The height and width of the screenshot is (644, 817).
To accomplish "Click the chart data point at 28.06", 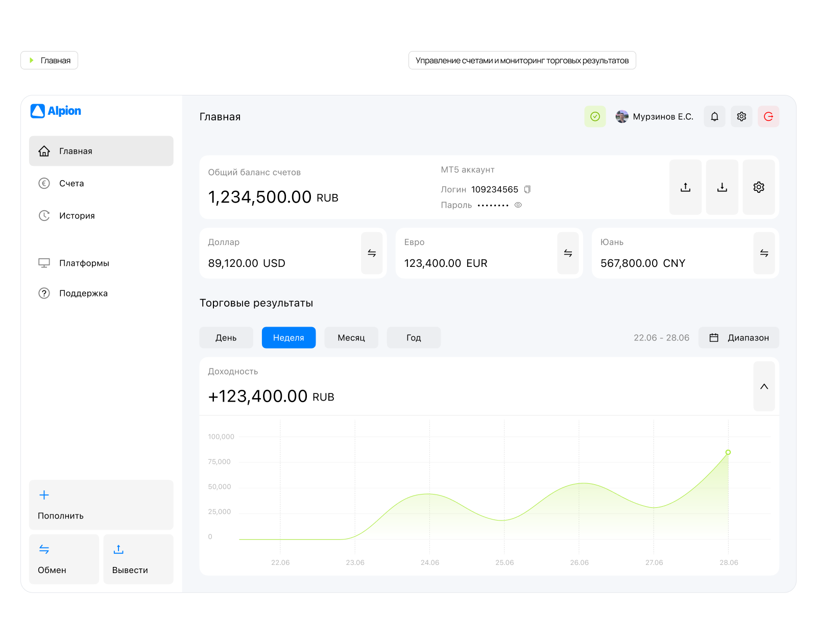I will [x=728, y=452].
